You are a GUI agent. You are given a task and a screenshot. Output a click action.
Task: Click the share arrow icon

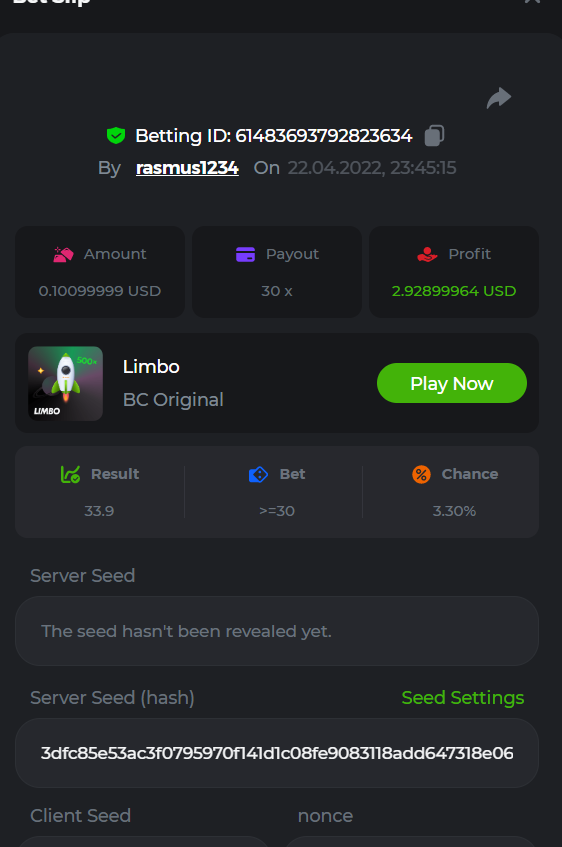coord(498,98)
